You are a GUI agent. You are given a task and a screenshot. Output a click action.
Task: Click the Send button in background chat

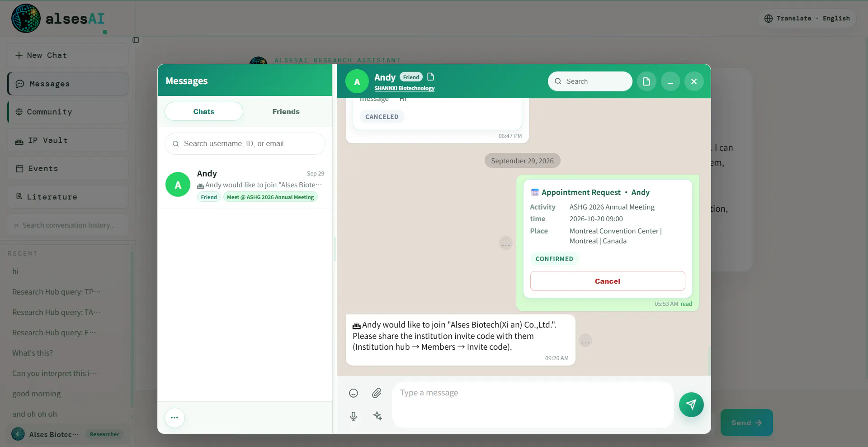click(747, 423)
